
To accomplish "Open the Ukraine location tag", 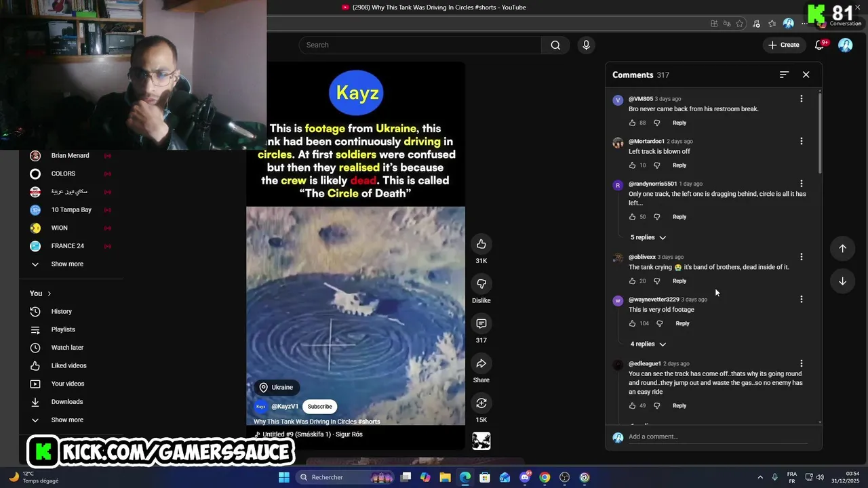I will click(x=276, y=388).
